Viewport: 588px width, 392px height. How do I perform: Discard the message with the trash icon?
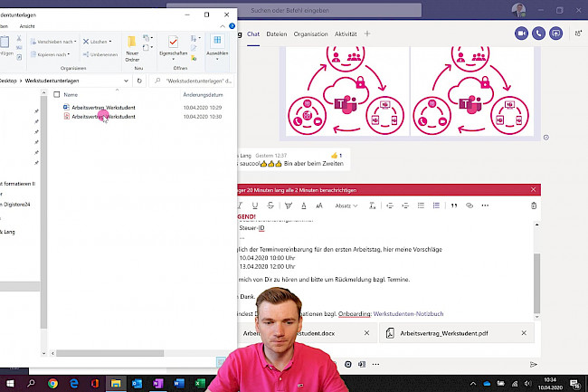click(534, 206)
